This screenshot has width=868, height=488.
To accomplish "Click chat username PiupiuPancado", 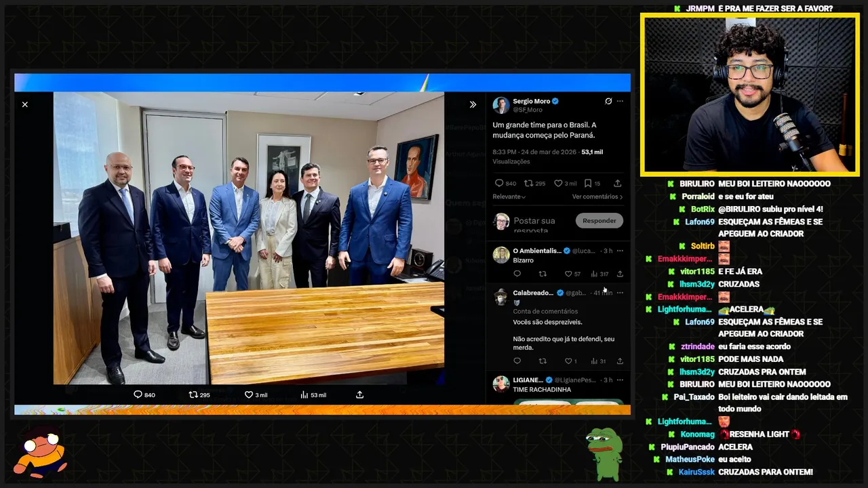I will (x=688, y=447).
